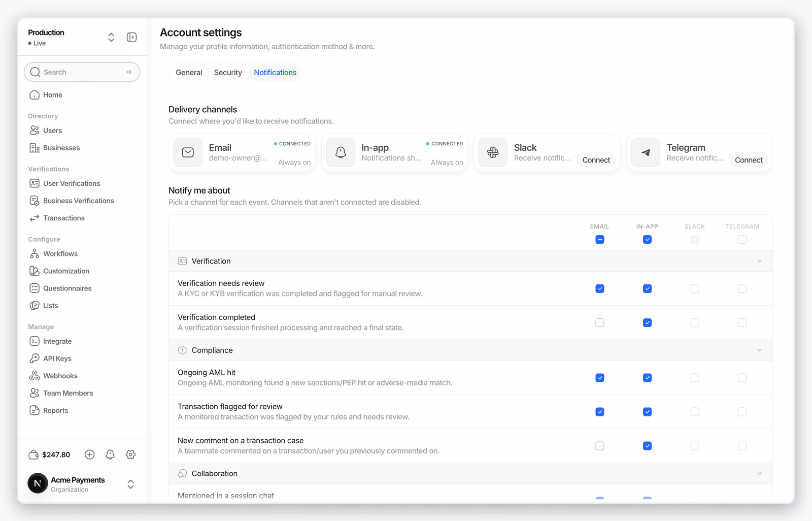Uncheck In-app for Ongoing AML hit
812x521 pixels.
click(647, 378)
